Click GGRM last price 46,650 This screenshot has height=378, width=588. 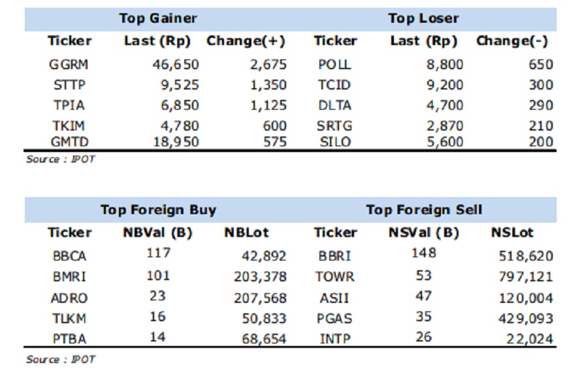click(x=176, y=65)
